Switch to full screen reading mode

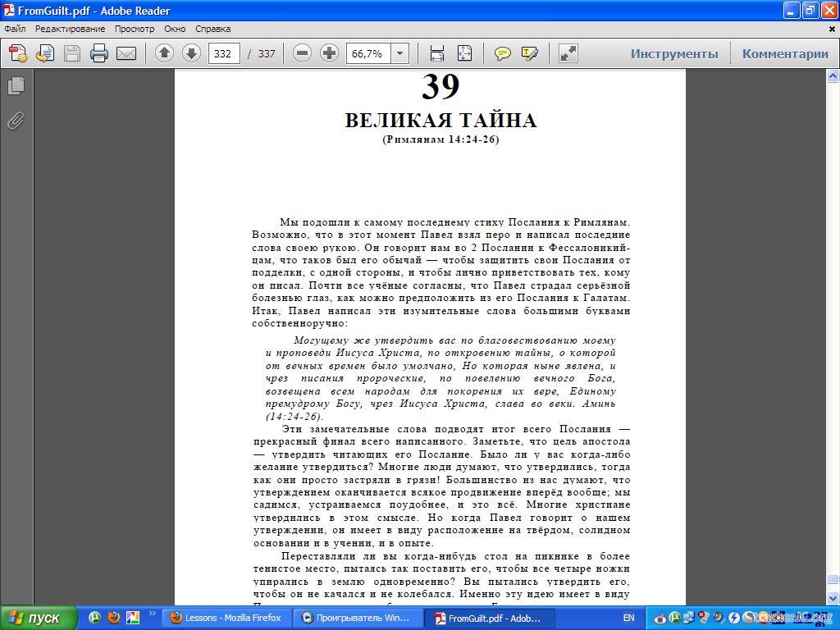click(568, 54)
